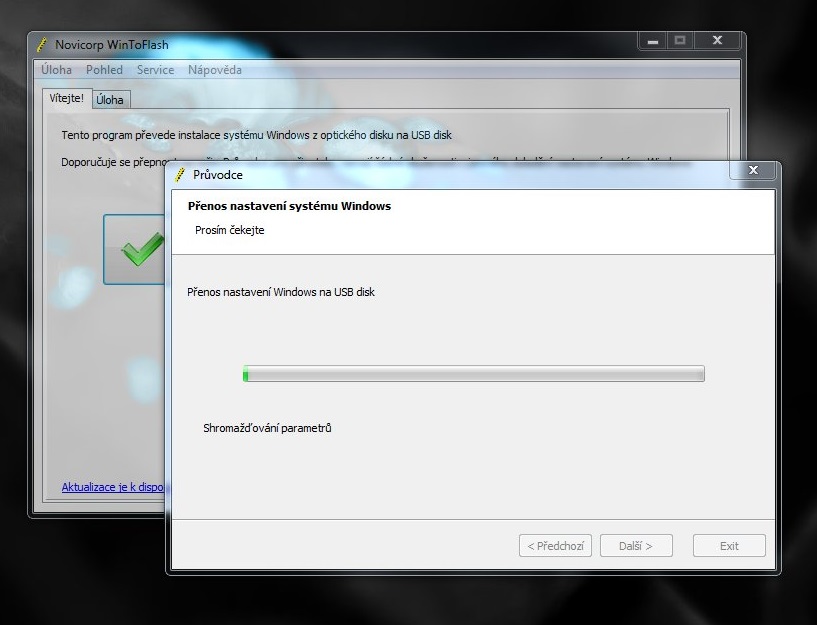Close the Průvodce wizard dialog

[x=753, y=170]
